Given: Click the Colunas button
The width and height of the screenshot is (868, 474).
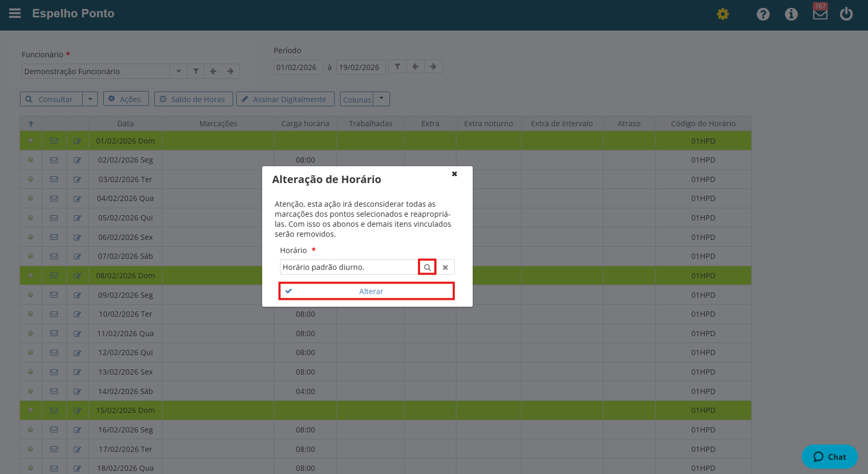Looking at the screenshot, I should pyautogui.click(x=357, y=99).
